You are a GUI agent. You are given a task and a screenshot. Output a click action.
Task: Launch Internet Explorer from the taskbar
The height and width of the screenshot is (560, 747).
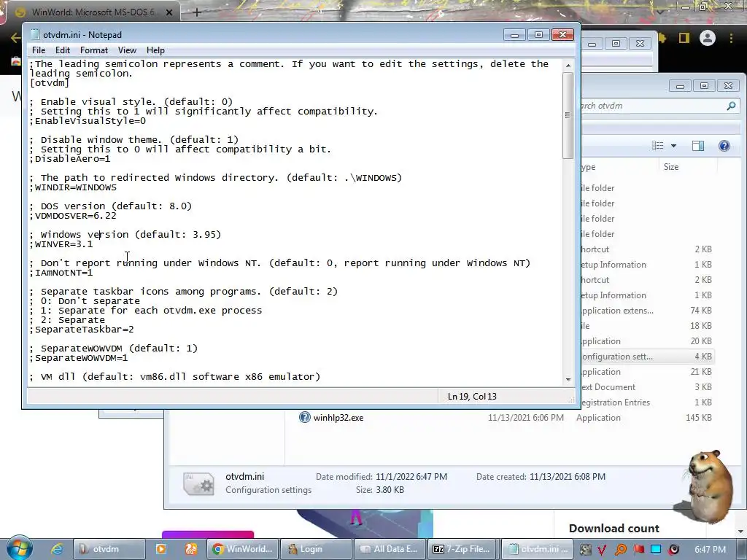pos(56,549)
